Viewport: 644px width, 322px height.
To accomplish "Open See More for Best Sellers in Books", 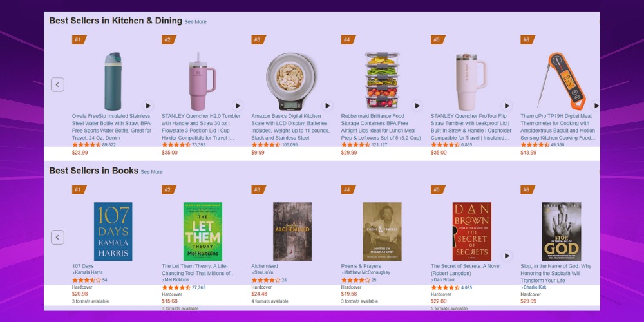I will click(151, 172).
